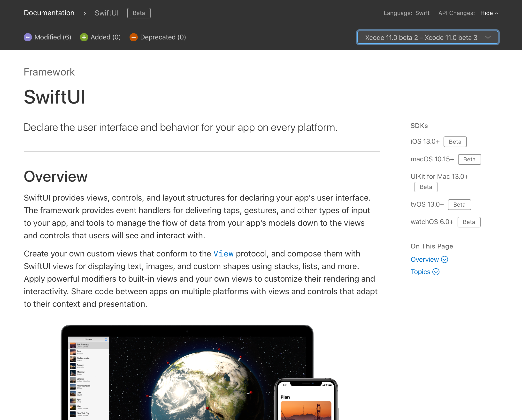Click the 'Declare the user interface' abstract
Screen dimensions: 522x420
pos(180,127)
